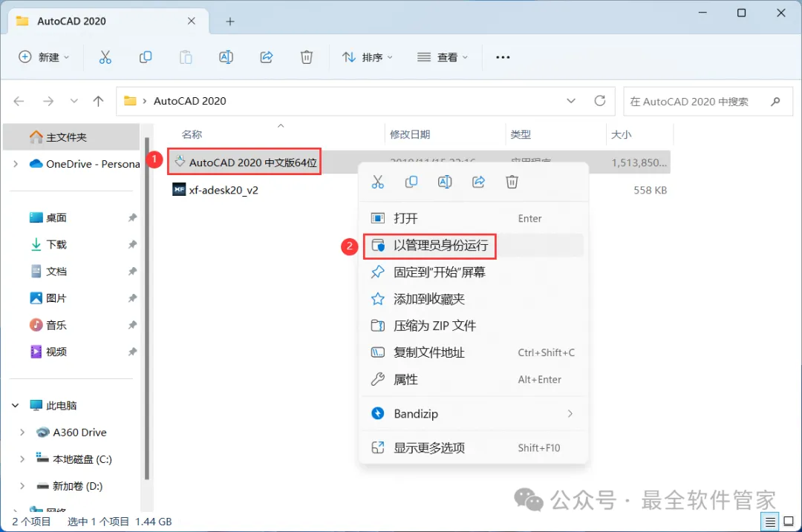The image size is (802, 532).
Task: Open a new tab with the plus button
Action: pos(230,22)
